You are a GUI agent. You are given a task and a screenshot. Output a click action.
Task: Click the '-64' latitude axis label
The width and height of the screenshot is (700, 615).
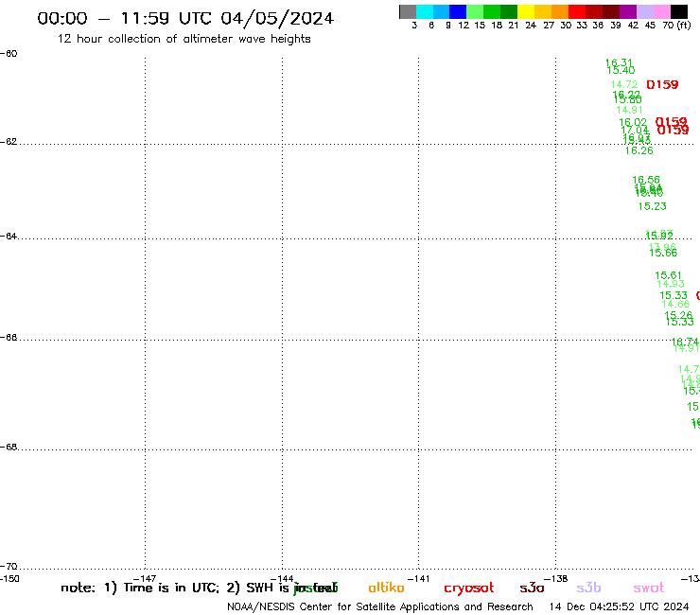click(9, 236)
